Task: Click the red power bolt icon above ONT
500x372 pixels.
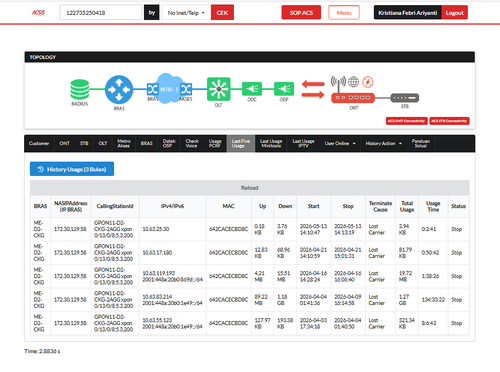Action: tap(368, 82)
